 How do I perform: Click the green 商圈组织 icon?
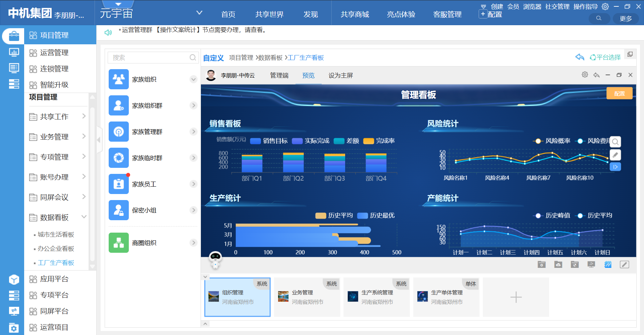pos(119,243)
